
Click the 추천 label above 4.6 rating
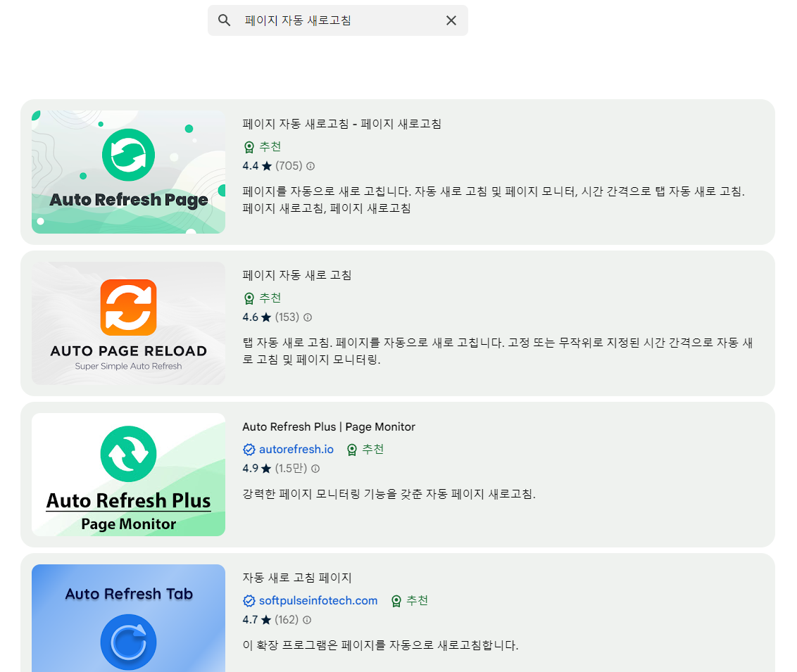click(x=270, y=298)
